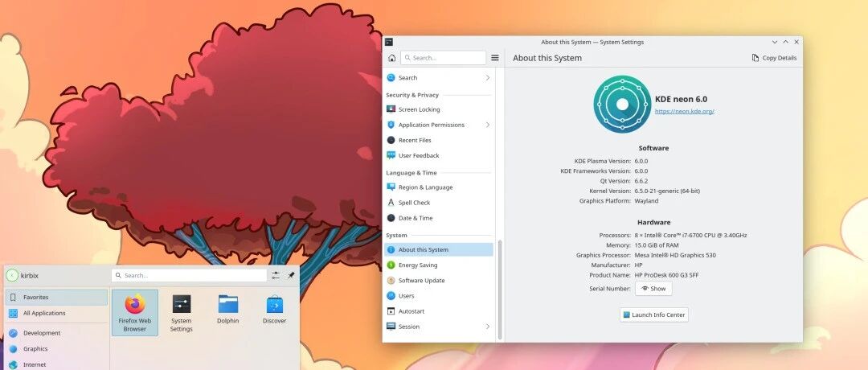This screenshot has height=370, width=868.
Task: Click the Users icon in sidebar
Action: pyautogui.click(x=391, y=296)
